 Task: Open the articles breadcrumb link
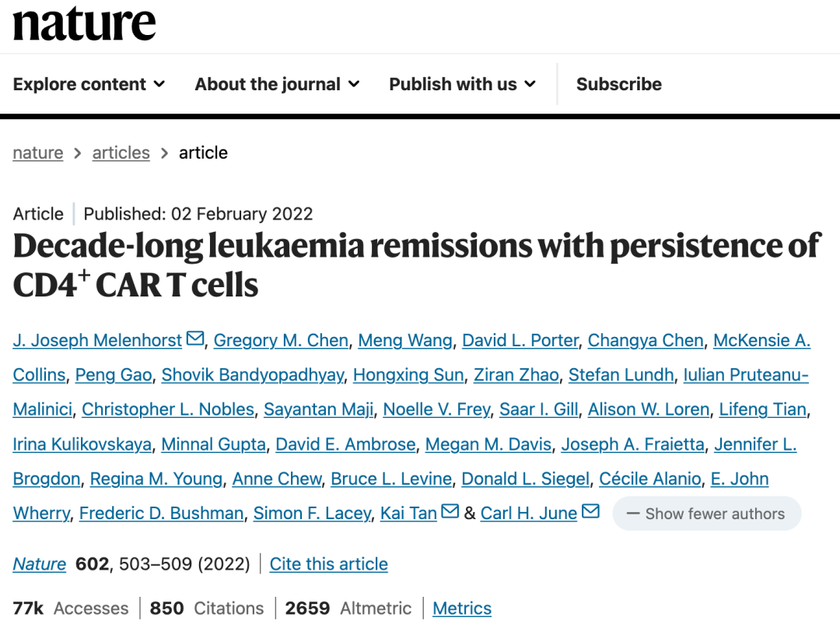pos(121,153)
